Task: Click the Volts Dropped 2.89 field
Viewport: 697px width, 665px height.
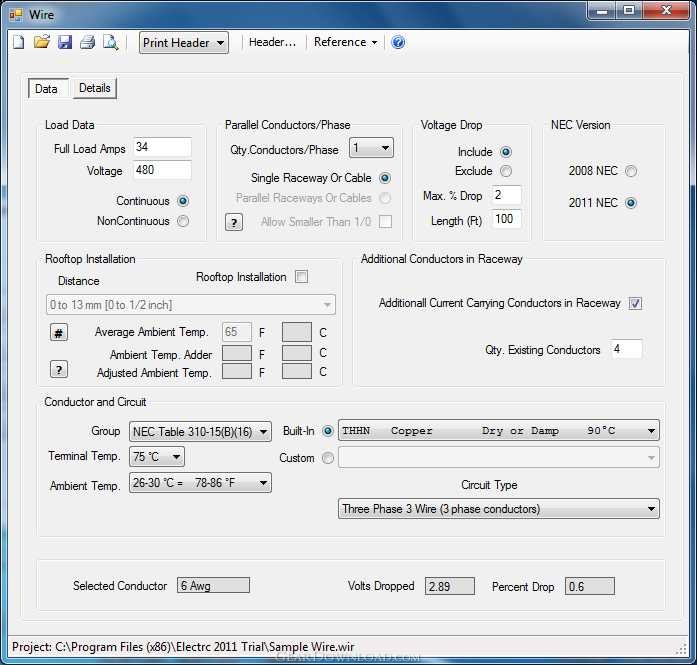Action: pyautogui.click(x=450, y=586)
